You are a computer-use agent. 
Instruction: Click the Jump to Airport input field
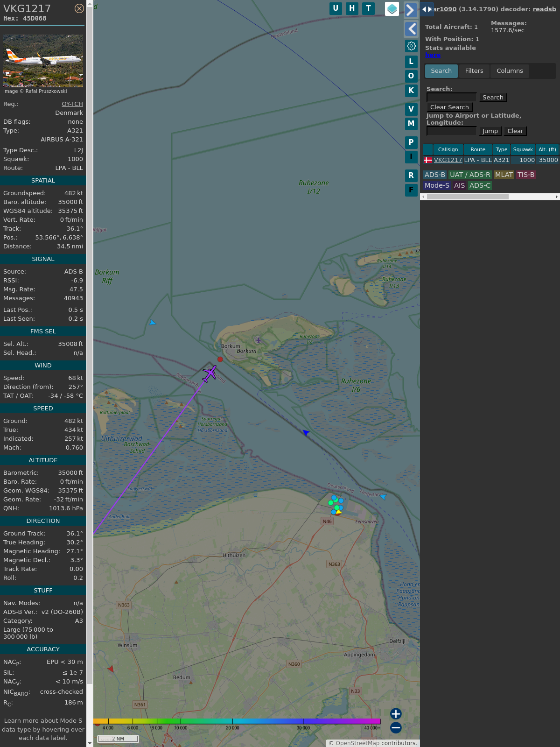tap(451, 131)
